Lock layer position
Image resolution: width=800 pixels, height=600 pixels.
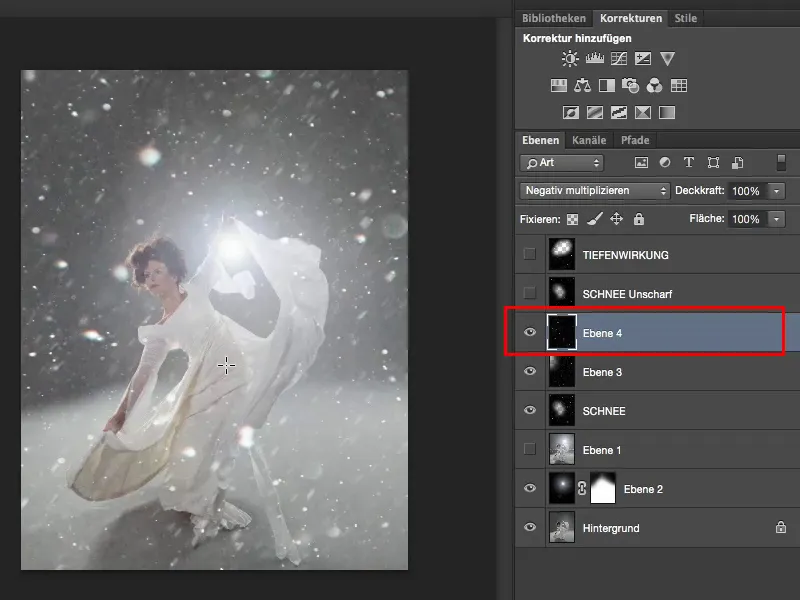coord(616,219)
